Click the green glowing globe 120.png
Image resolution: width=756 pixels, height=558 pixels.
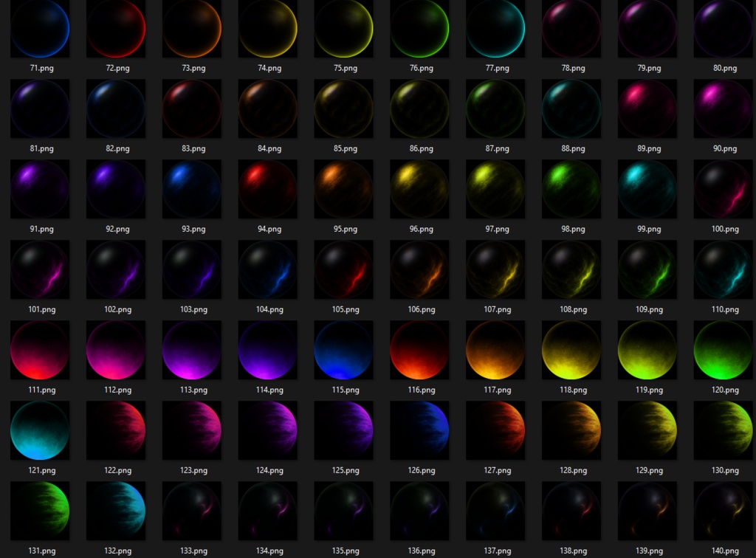click(724, 350)
